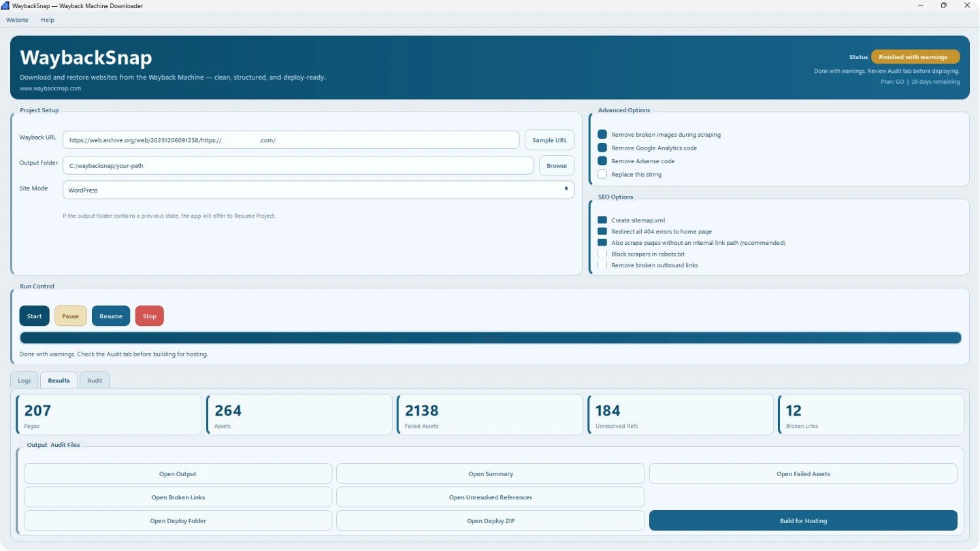Image resolution: width=980 pixels, height=551 pixels.
Task: Click Open Unresolved References button
Action: (x=491, y=497)
